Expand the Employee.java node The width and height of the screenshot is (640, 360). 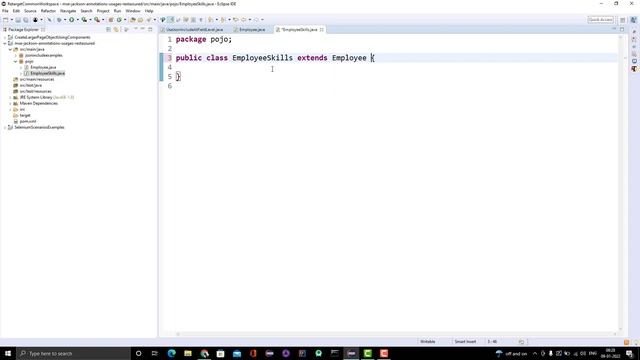click(21, 67)
